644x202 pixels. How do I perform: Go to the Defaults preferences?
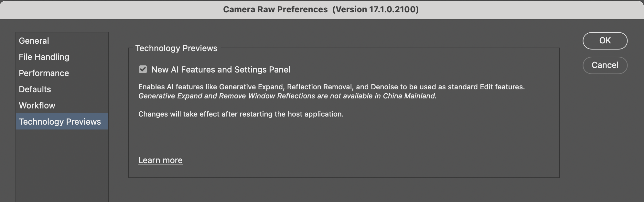click(x=35, y=89)
